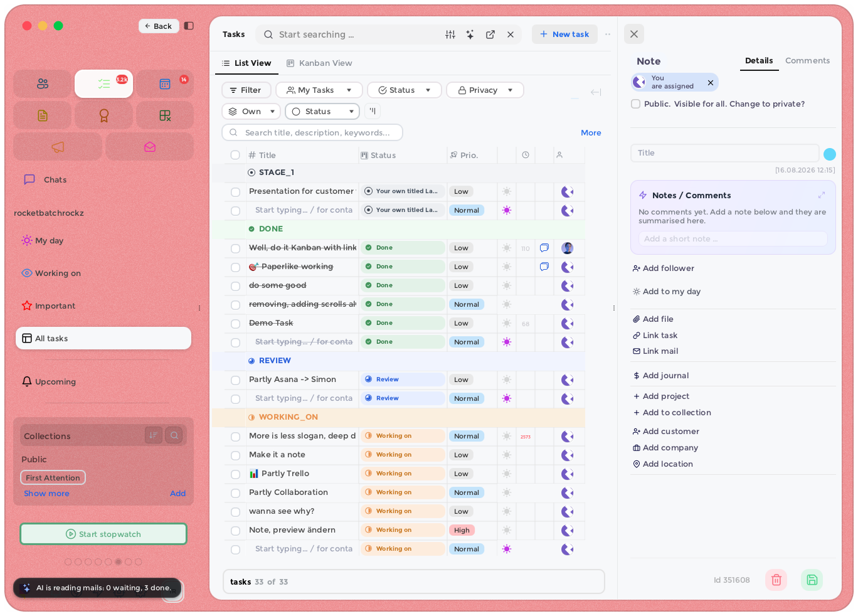Open the calendar module icon
Screen dimensions: 858x616
[x=165, y=83]
